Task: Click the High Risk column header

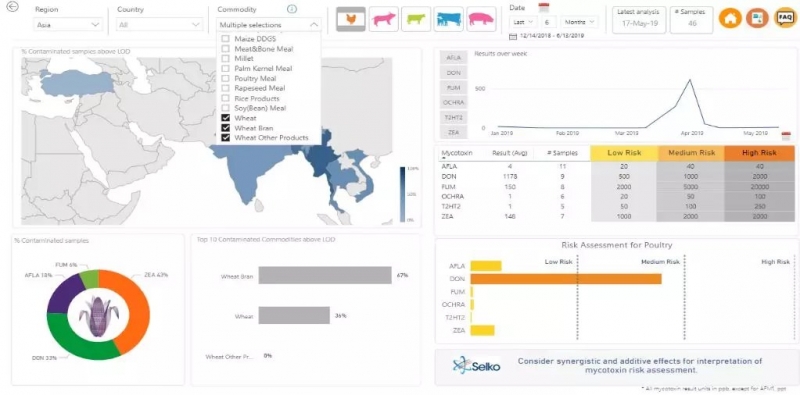Action: (759, 153)
